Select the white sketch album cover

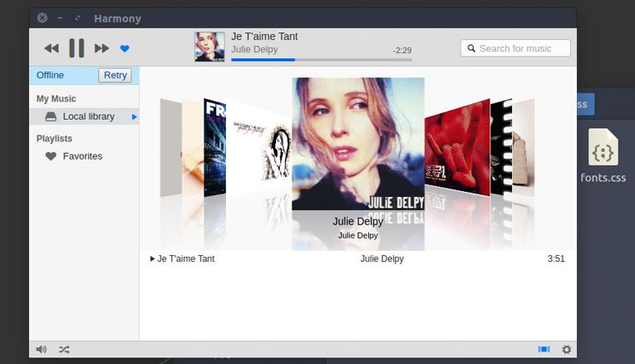[x=259, y=148]
